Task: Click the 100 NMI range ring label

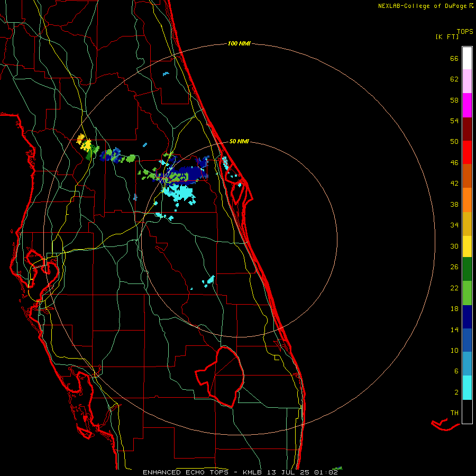Action: click(239, 43)
